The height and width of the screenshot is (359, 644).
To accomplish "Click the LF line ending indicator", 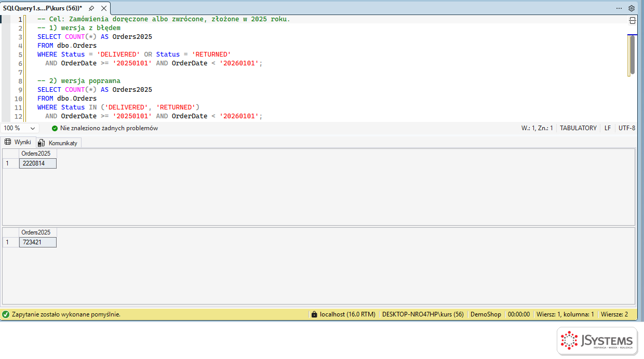I will pyautogui.click(x=608, y=128).
